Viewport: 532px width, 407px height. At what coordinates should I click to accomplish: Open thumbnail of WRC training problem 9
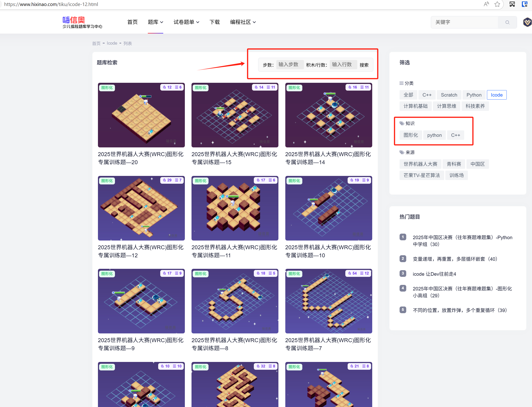click(x=141, y=301)
